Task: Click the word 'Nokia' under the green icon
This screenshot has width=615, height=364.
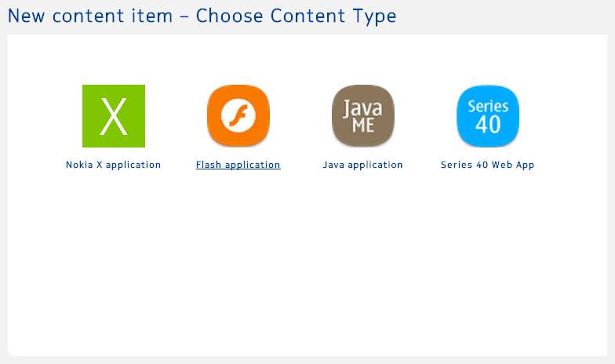Action: click(79, 165)
